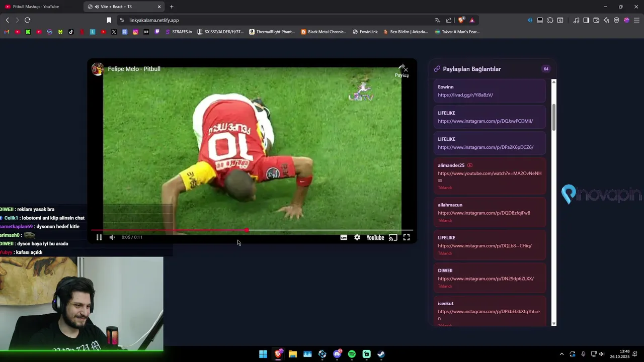644x362 pixels.
Task: Open the Gmail bookmark
Action: [x=7, y=32]
